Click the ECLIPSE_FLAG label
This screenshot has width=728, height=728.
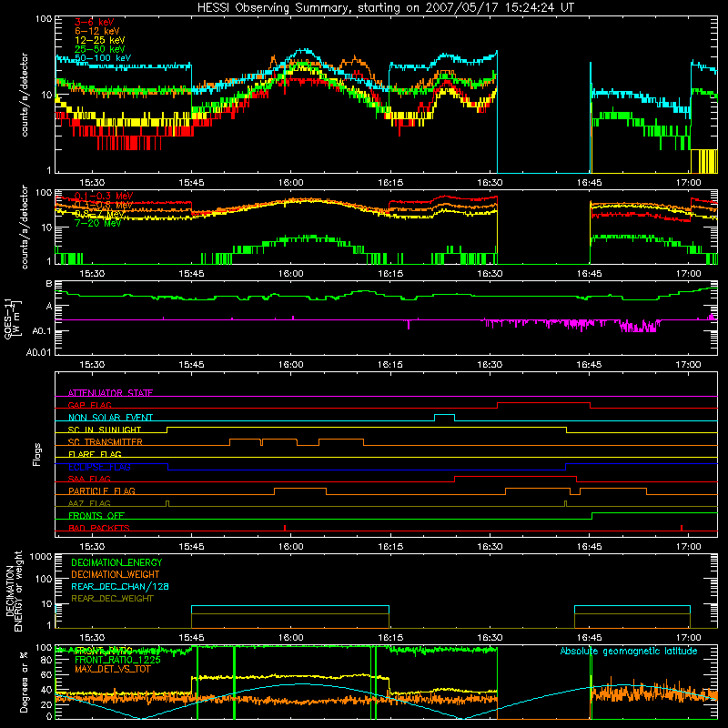click(99, 467)
